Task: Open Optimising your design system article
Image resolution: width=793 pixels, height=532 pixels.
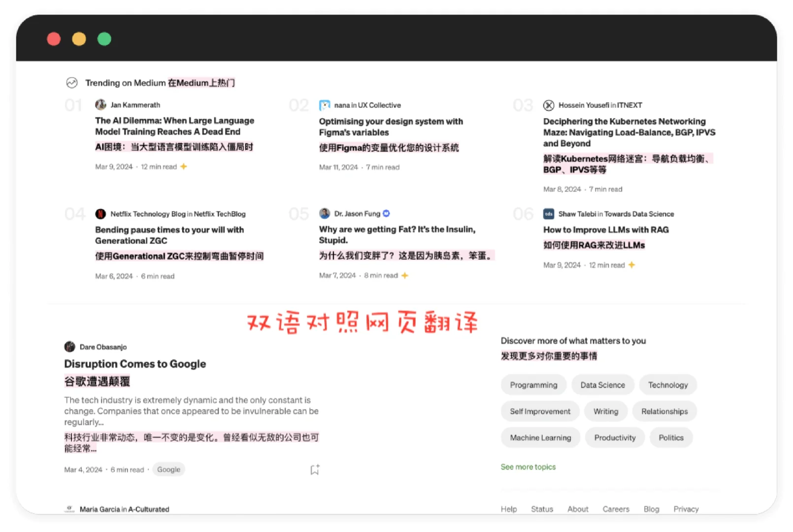Action: point(391,127)
